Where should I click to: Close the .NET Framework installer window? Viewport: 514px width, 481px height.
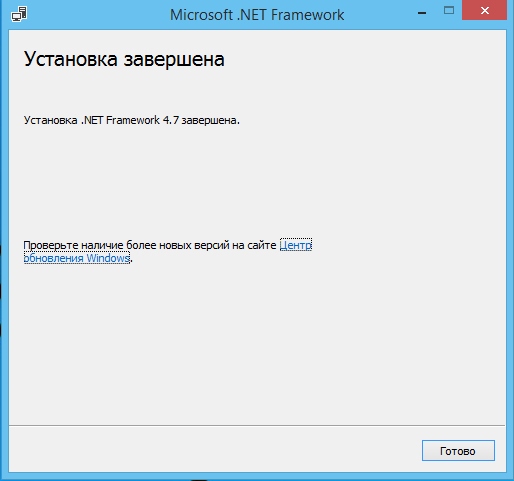[485, 10]
